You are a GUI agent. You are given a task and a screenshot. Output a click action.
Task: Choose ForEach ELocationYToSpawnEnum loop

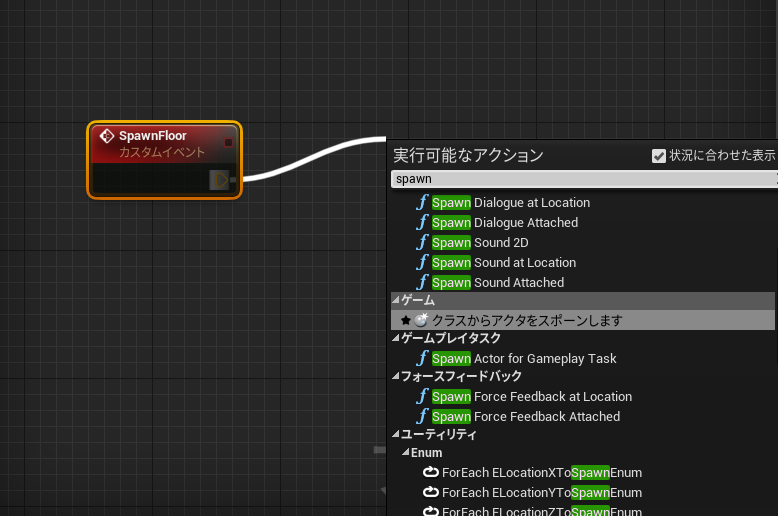click(x=542, y=493)
